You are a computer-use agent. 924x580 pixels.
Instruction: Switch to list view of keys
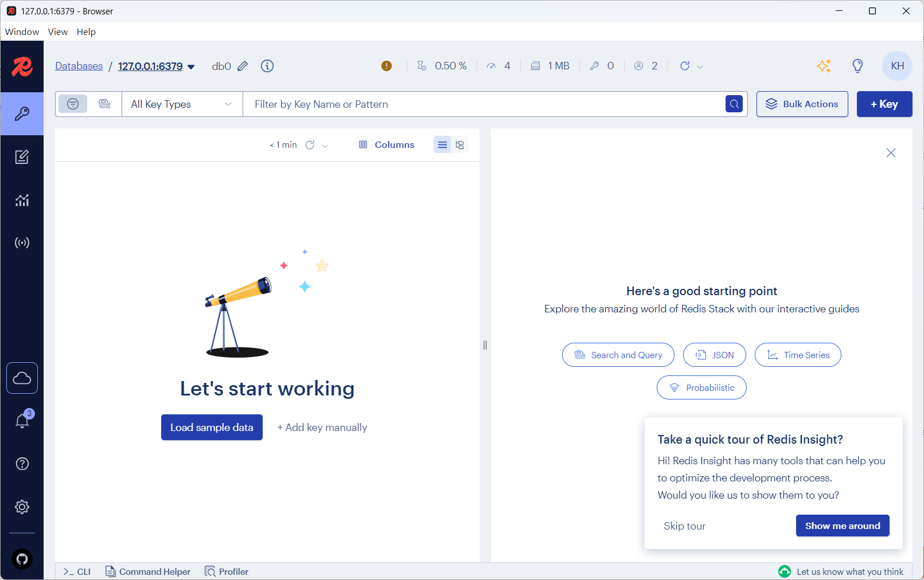(442, 145)
